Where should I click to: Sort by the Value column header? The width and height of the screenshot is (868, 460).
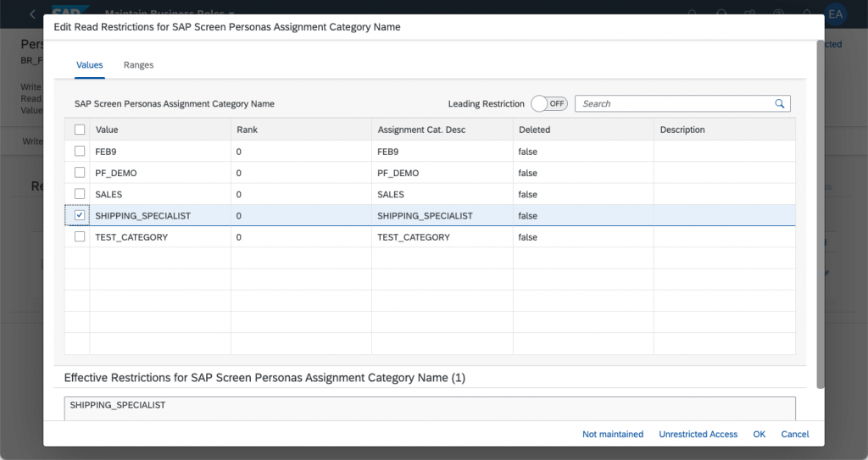(160, 130)
